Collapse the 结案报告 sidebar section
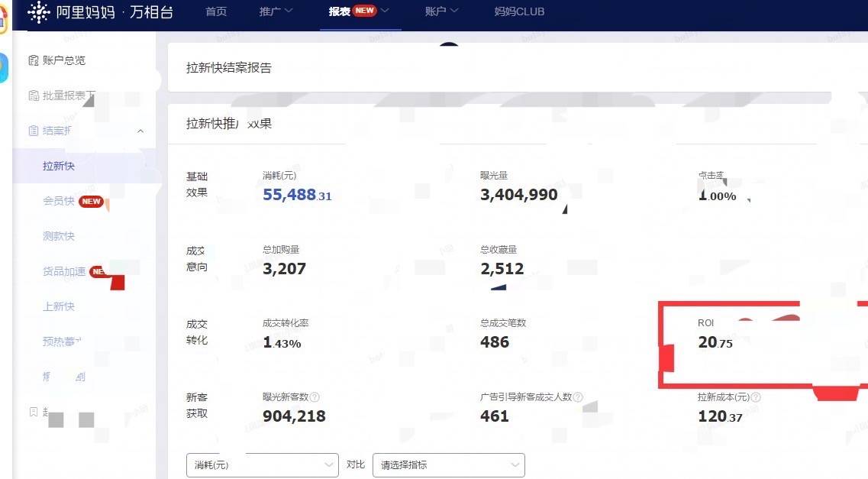Screen dimensions: 868x479 pos(140,131)
